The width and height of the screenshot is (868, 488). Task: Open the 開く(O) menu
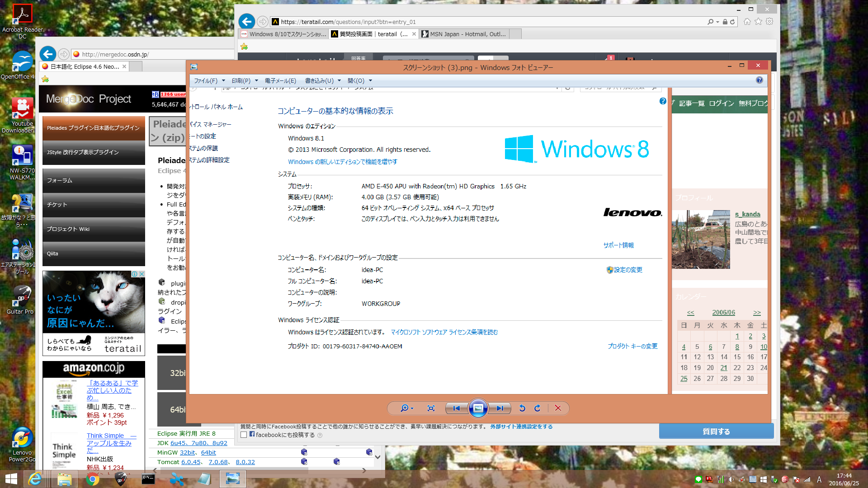pos(356,81)
